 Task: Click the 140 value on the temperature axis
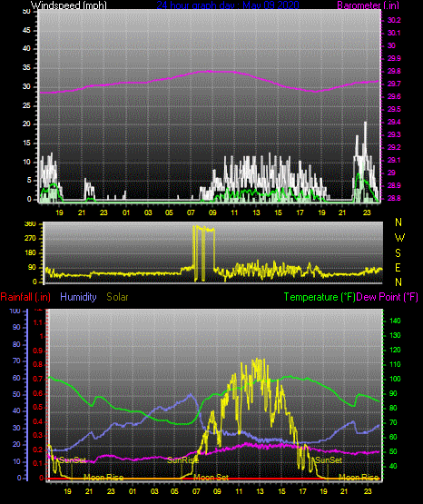click(x=395, y=321)
